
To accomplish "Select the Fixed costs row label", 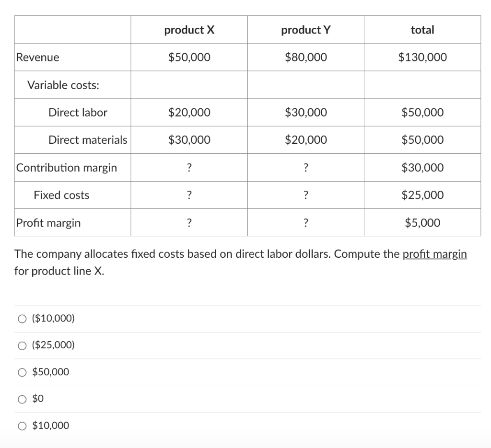I will tap(61, 195).
